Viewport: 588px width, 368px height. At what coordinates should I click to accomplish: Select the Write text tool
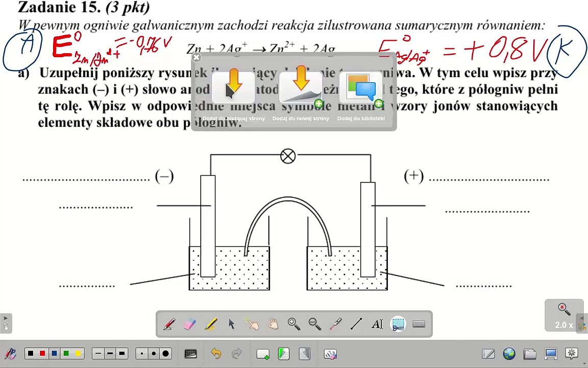point(377,324)
